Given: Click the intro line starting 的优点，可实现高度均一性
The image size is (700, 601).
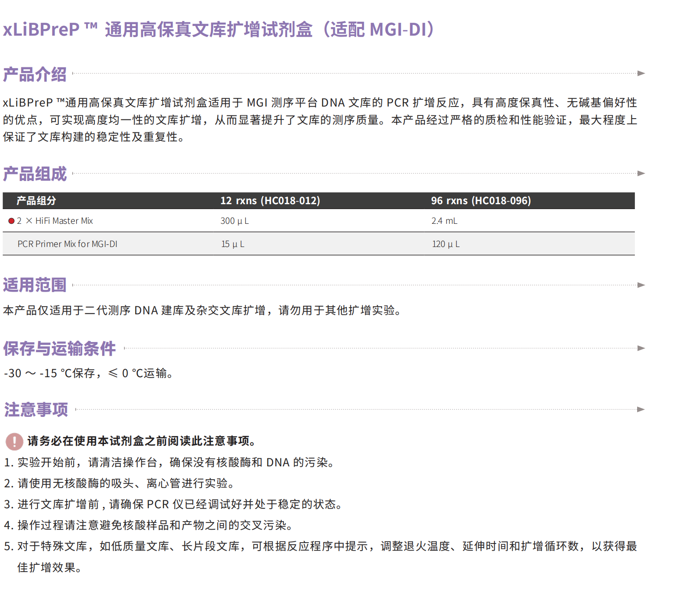Looking at the screenshot, I should (x=320, y=120).
